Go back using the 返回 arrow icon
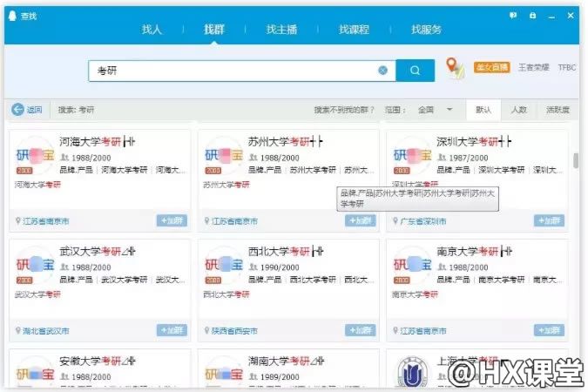Image resolution: width=588 pixels, height=392 pixels. [17, 110]
